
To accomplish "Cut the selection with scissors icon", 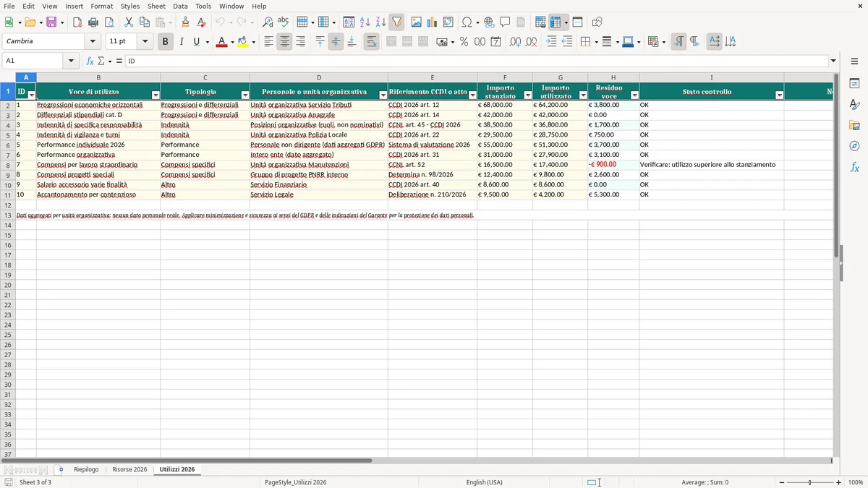I will tap(129, 22).
